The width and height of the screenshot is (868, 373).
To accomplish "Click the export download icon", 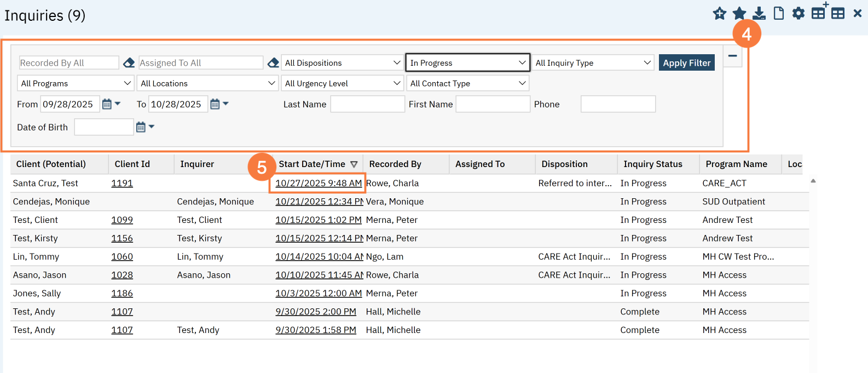I will 759,14.
